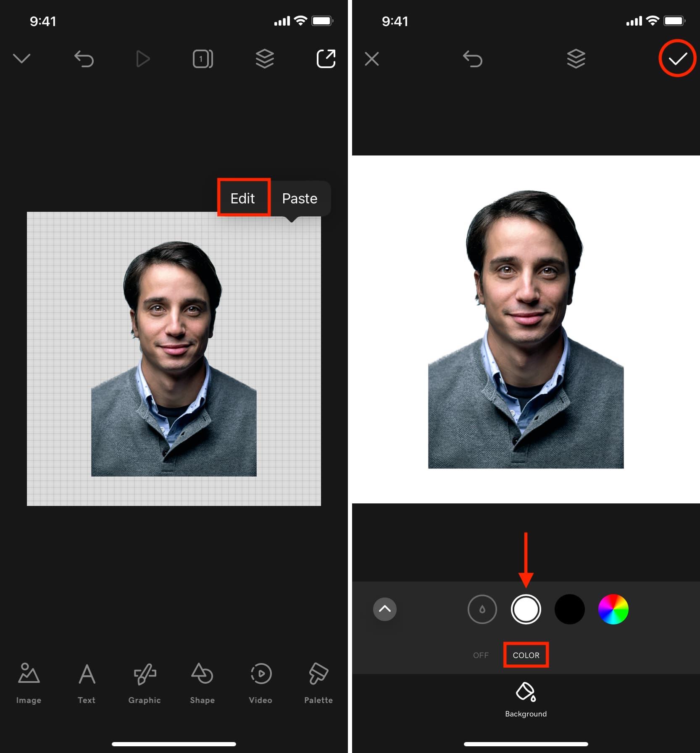This screenshot has height=753, width=700.
Task: Open the Text tool
Action: (87, 683)
